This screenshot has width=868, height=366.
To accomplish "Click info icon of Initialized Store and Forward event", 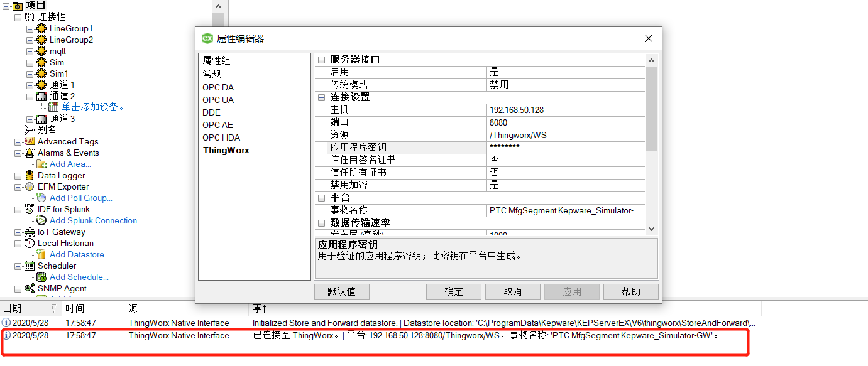I will (6, 323).
